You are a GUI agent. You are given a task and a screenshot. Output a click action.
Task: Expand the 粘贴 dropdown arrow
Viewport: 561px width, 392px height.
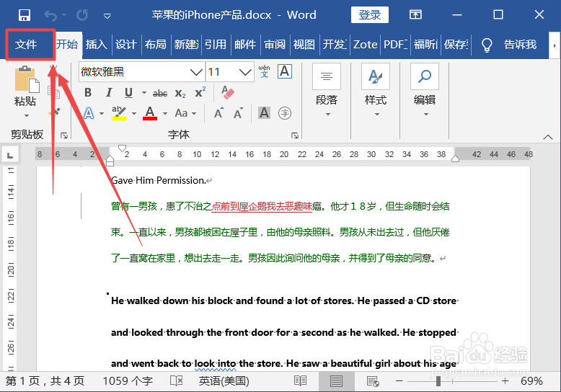click(x=26, y=115)
